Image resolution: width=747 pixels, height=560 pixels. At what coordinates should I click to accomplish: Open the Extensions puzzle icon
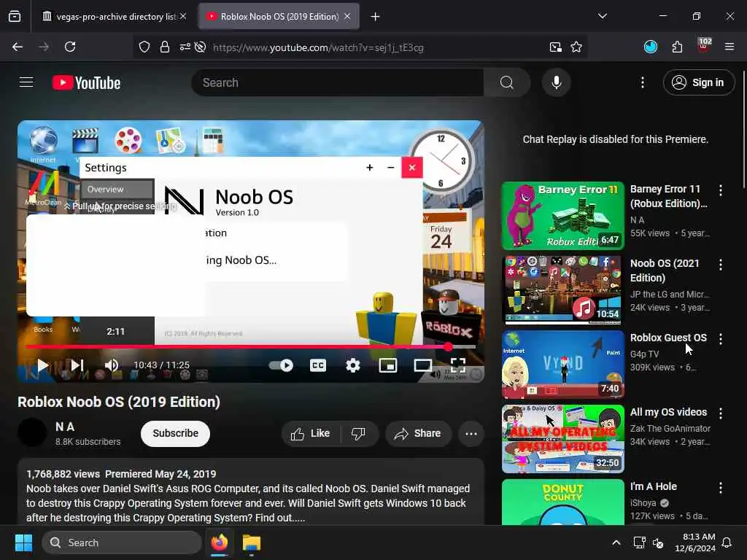point(677,47)
